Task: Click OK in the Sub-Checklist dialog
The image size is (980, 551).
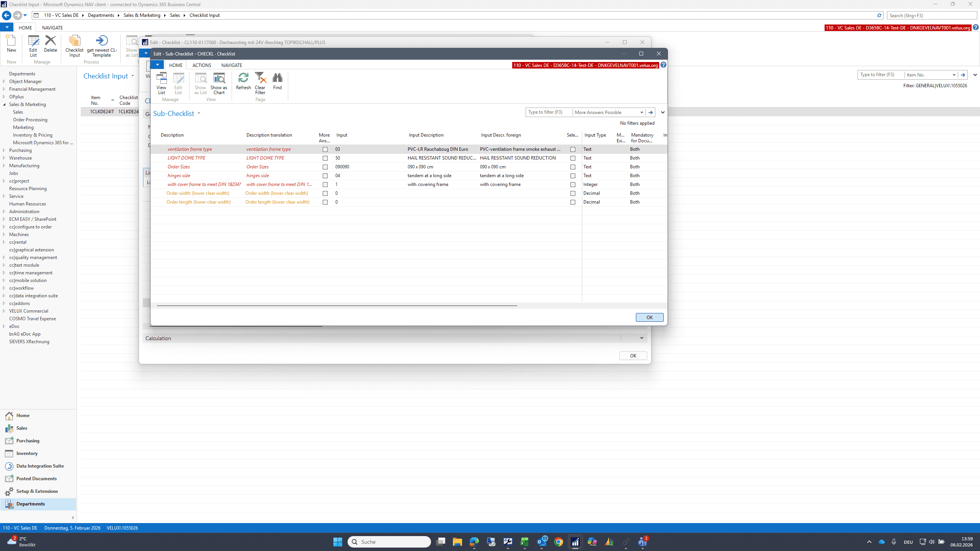Action: pyautogui.click(x=650, y=317)
